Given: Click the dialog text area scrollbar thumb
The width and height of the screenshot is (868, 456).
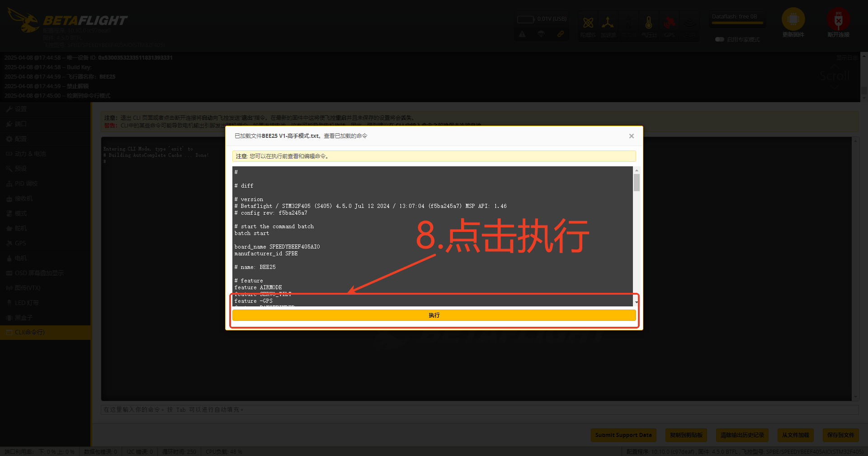Looking at the screenshot, I should click(637, 183).
